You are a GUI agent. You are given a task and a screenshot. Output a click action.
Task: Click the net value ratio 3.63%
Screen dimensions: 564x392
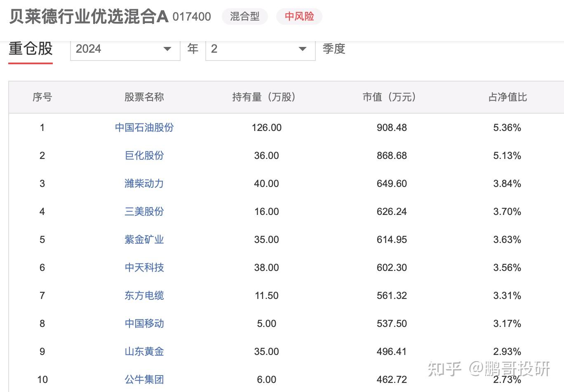pos(507,240)
